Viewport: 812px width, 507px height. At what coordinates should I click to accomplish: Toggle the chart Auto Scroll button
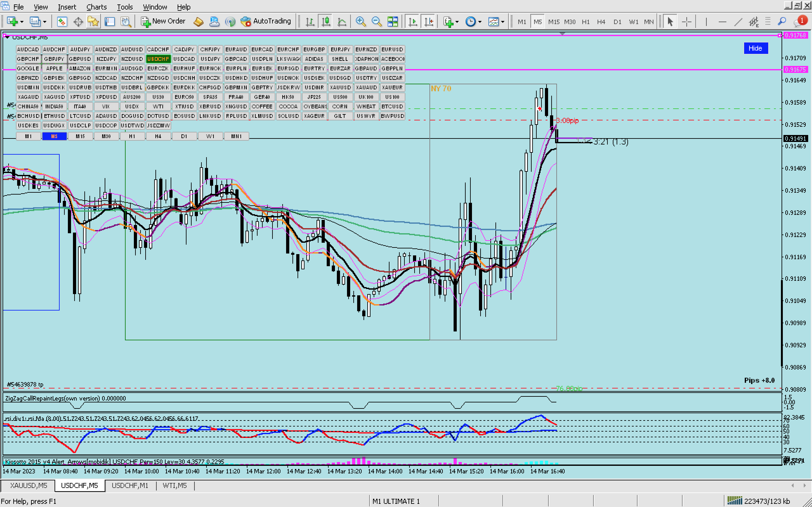pos(413,22)
